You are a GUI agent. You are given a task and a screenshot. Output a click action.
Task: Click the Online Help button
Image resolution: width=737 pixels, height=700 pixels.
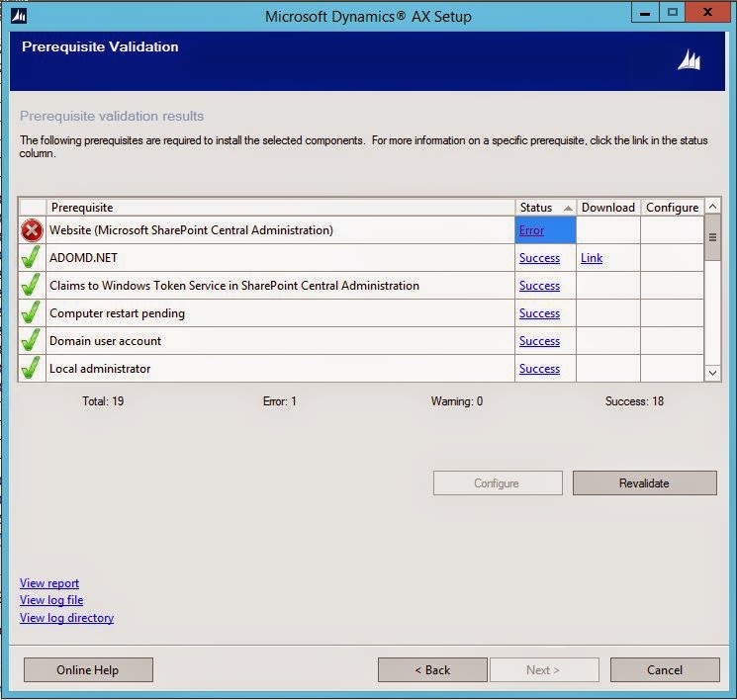click(x=88, y=670)
